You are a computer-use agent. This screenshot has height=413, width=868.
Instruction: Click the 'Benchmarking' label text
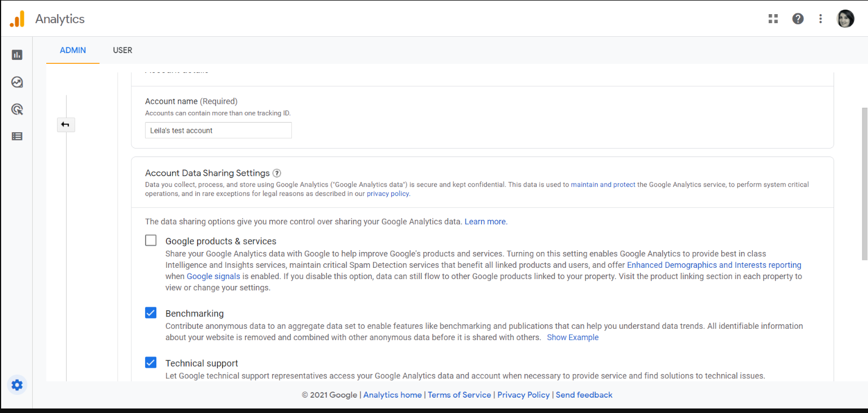click(194, 314)
